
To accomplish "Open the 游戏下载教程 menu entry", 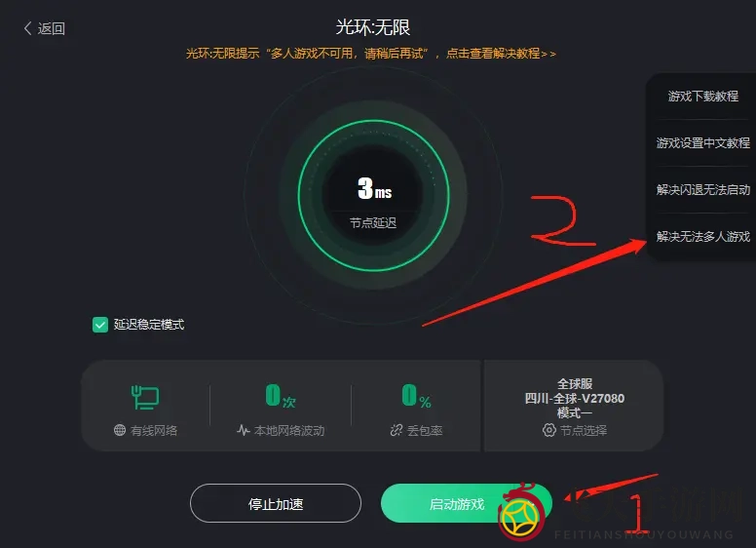I will click(x=703, y=96).
